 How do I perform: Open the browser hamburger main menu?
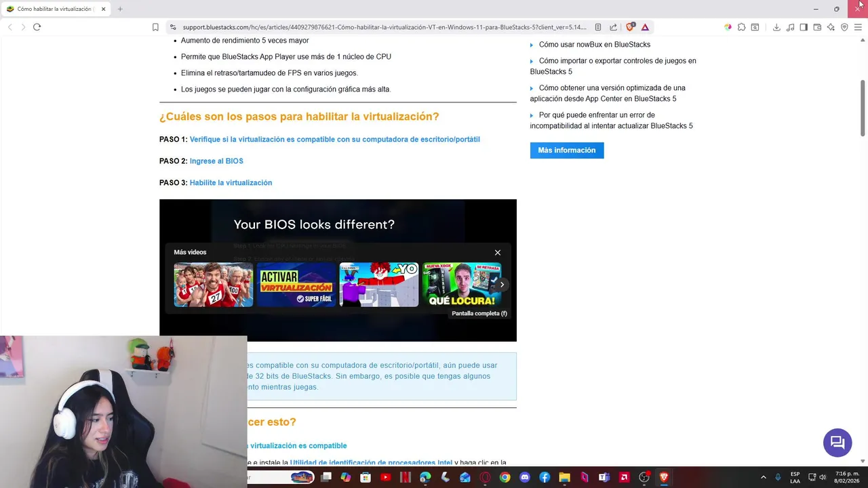click(x=858, y=27)
